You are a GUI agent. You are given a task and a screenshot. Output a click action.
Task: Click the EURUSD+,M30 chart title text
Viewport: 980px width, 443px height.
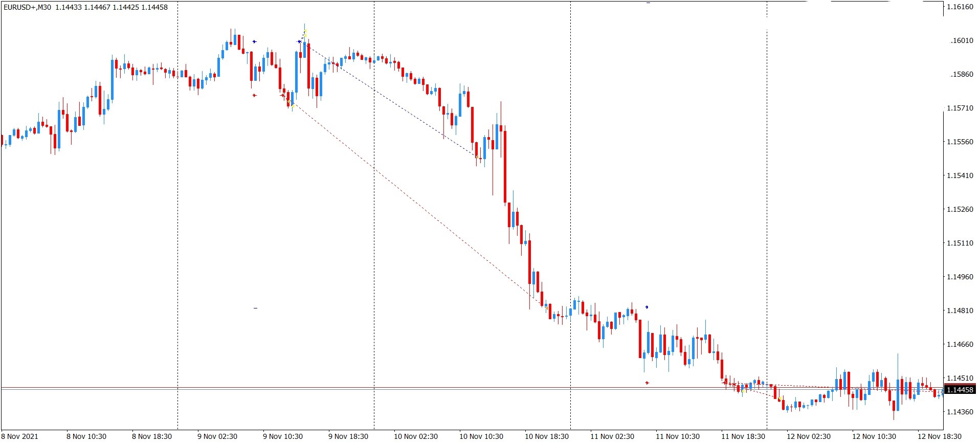point(27,7)
